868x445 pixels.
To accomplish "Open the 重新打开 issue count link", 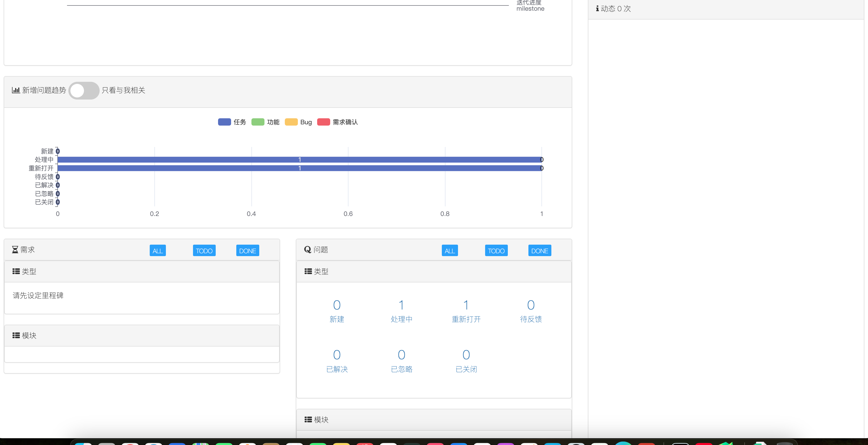I will tap(466, 311).
